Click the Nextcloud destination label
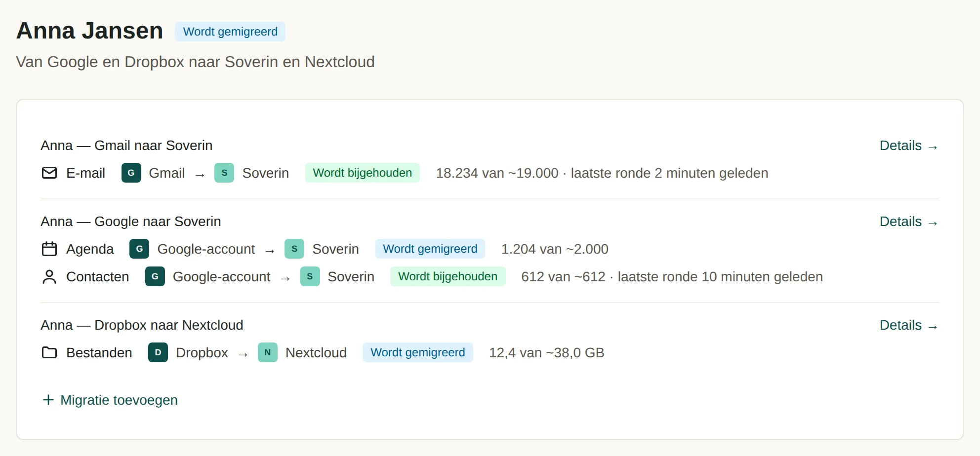 click(x=316, y=353)
